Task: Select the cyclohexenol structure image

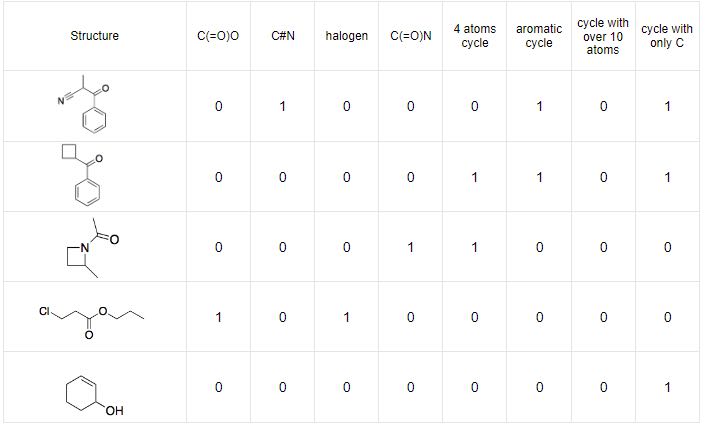Action: click(94, 395)
